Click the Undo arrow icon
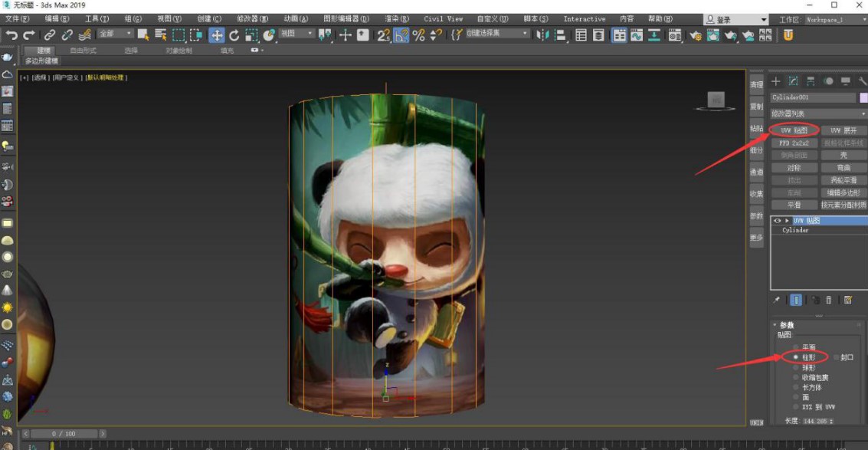 tap(11, 35)
